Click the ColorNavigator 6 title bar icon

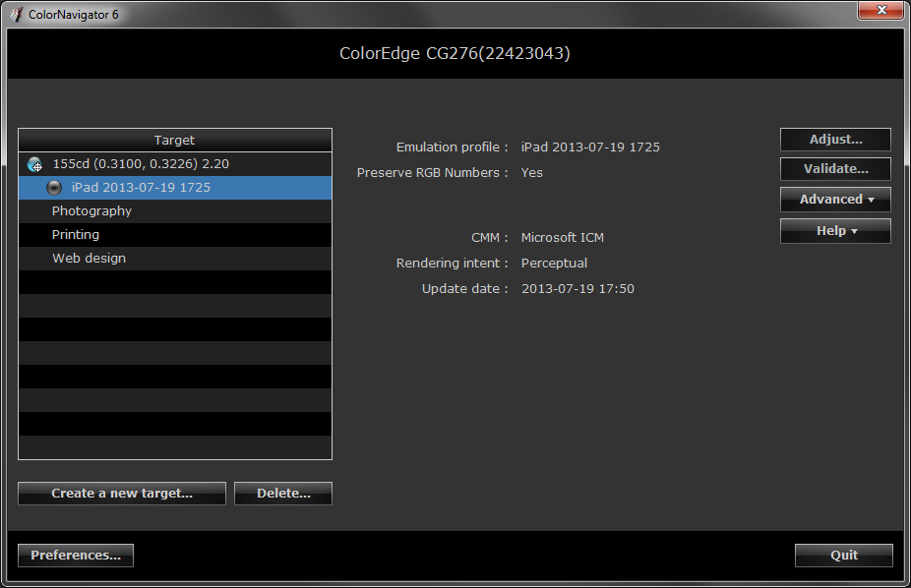click(17, 15)
